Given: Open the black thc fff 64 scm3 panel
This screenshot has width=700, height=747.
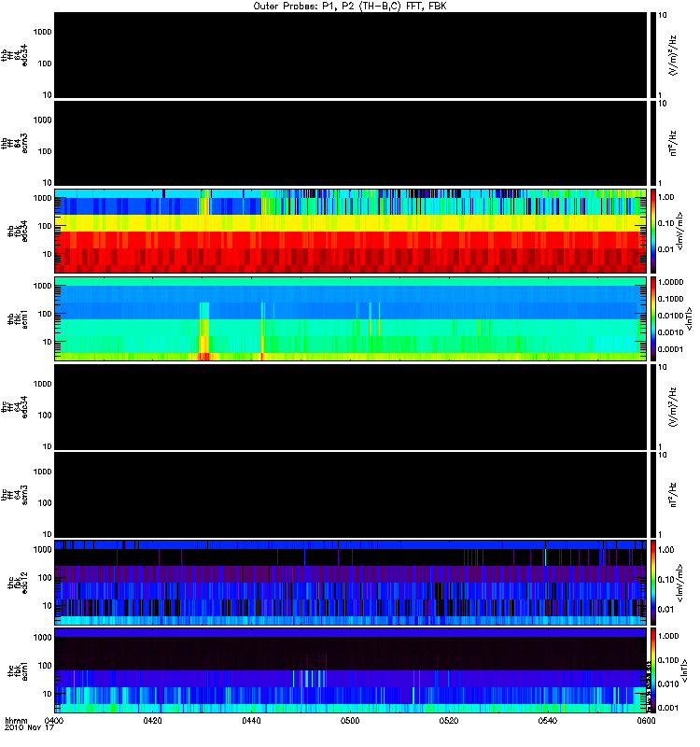Looking at the screenshot, I should [x=350, y=495].
